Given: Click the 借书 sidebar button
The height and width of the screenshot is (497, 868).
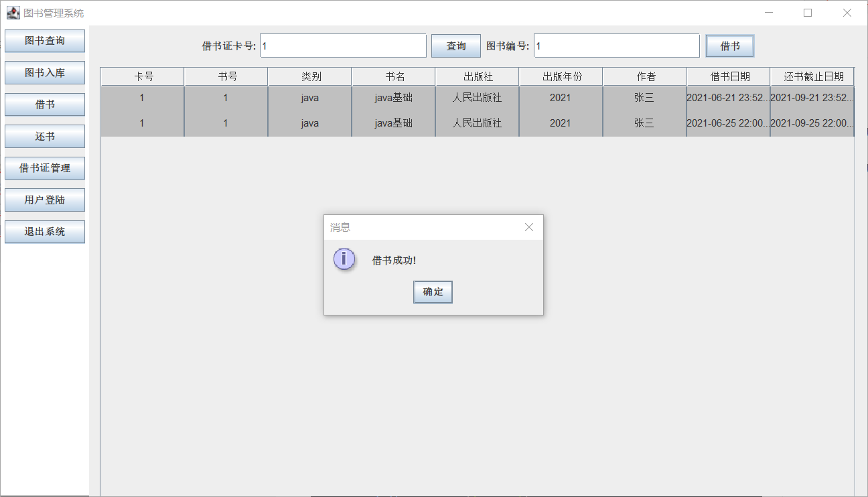Looking at the screenshot, I should tap(44, 104).
